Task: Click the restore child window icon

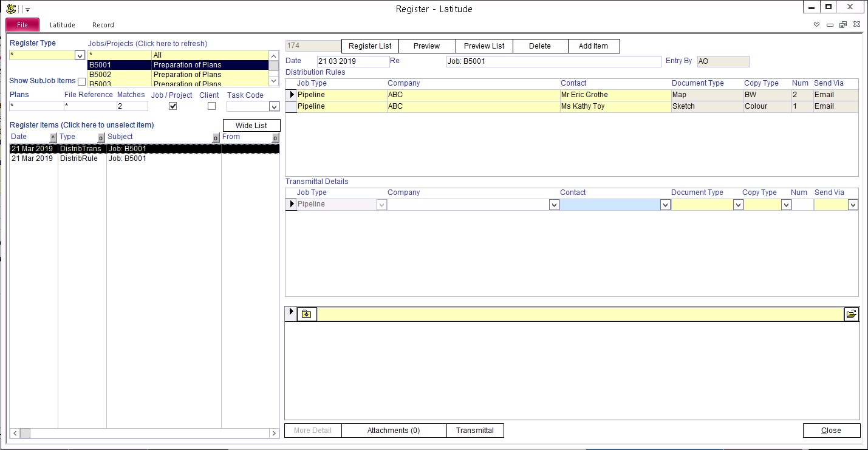Action: tap(842, 25)
